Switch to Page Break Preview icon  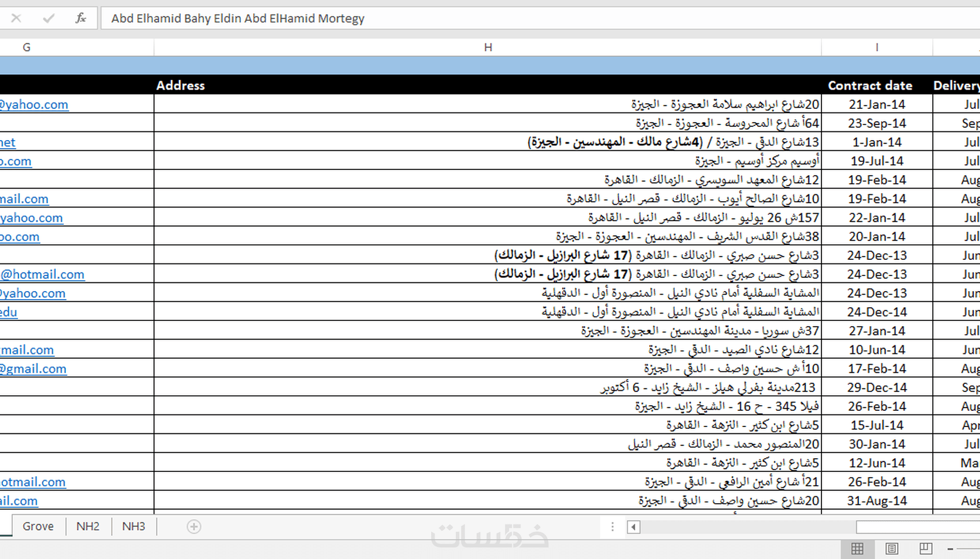[x=925, y=548]
